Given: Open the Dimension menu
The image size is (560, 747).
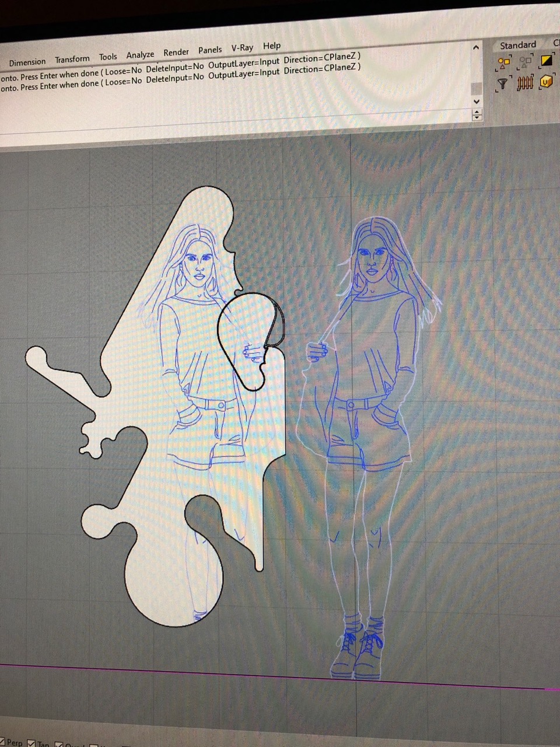Looking at the screenshot, I should click(x=27, y=62).
